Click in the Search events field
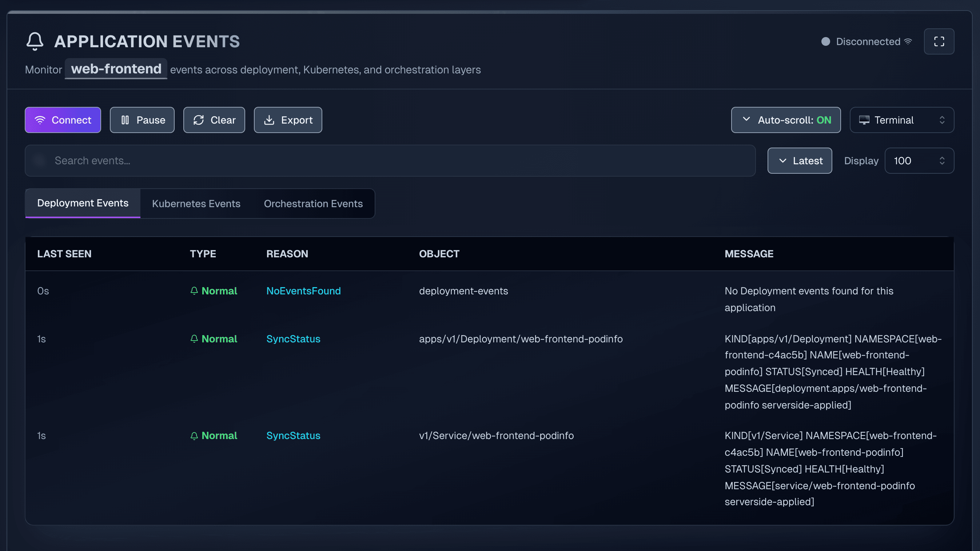 point(390,161)
